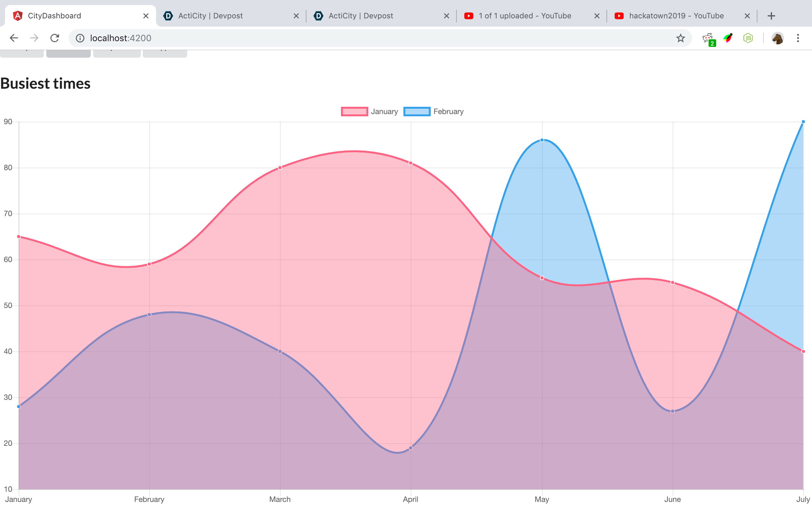The image size is (812, 507).
Task: Click the browser forward arrow
Action: (34, 38)
